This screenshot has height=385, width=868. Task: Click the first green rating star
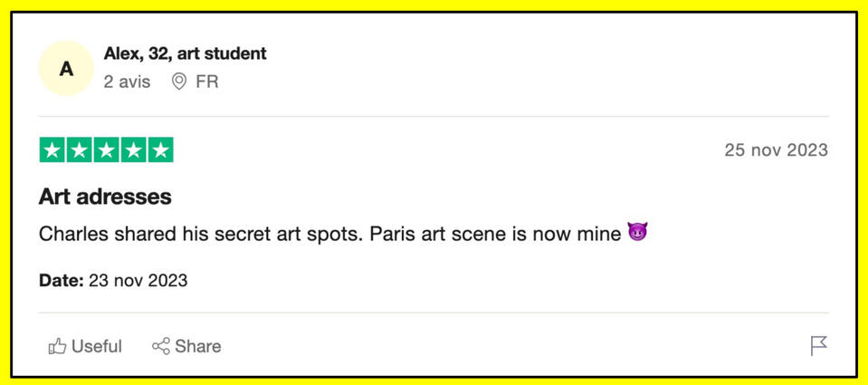tap(52, 150)
